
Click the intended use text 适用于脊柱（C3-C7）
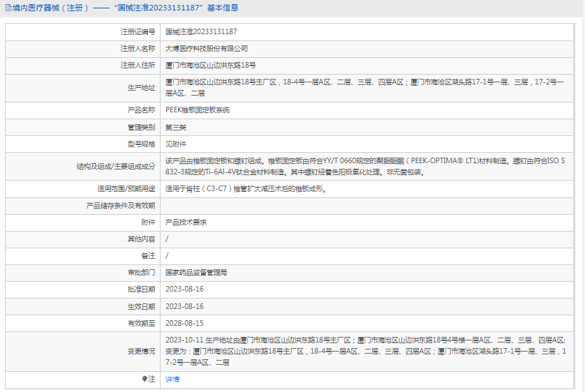[246, 189]
